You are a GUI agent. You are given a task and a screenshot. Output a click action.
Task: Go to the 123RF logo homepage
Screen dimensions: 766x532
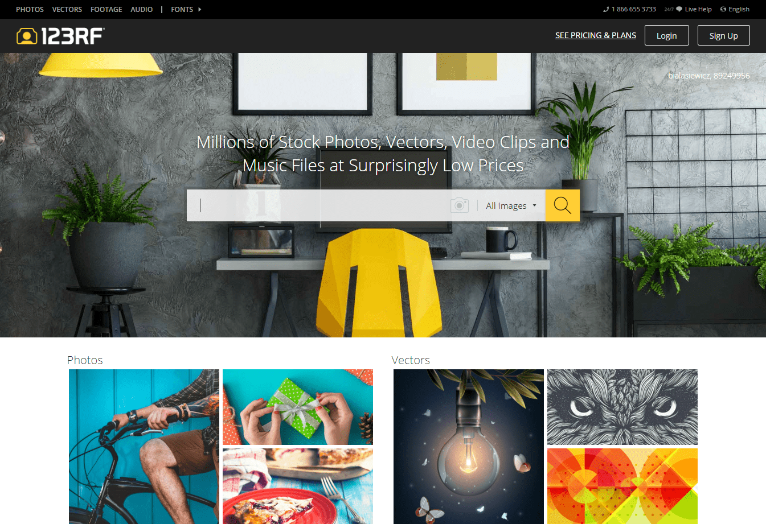pyautogui.click(x=60, y=36)
